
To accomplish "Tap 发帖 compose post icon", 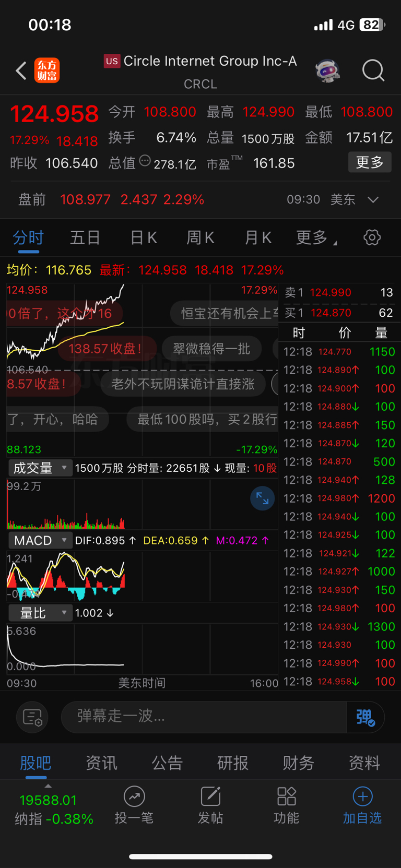I will (x=210, y=796).
